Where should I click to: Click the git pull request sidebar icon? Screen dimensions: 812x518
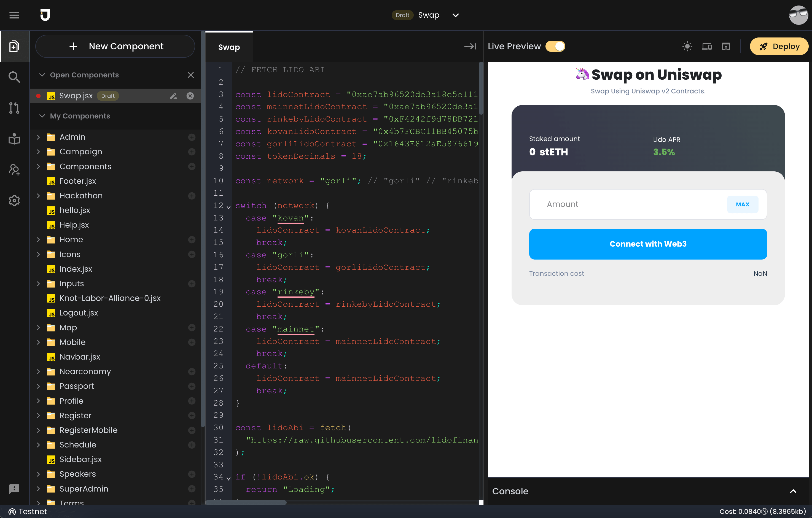click(x=14, y=108)
